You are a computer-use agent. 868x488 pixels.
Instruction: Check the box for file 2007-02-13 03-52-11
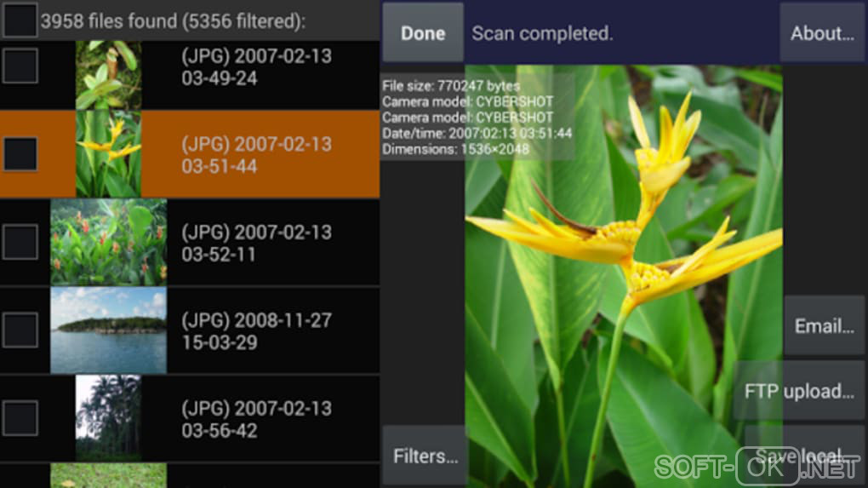click(x=20, y=242)
